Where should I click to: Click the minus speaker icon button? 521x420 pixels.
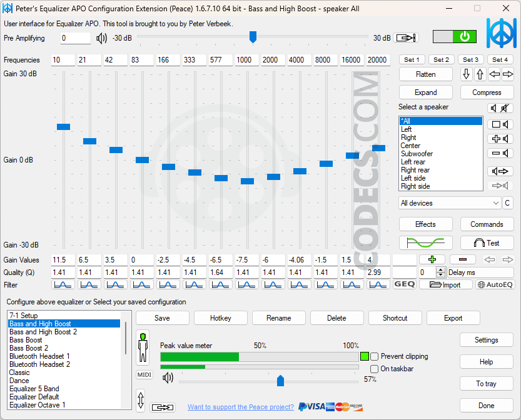coord(500,153)
